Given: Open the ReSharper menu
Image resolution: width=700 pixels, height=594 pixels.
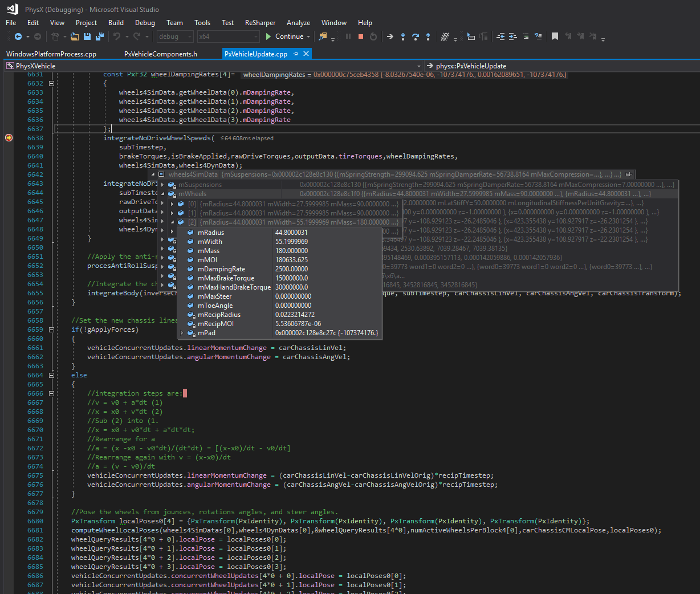Looking at the screenshot, I should pos(260,23).
